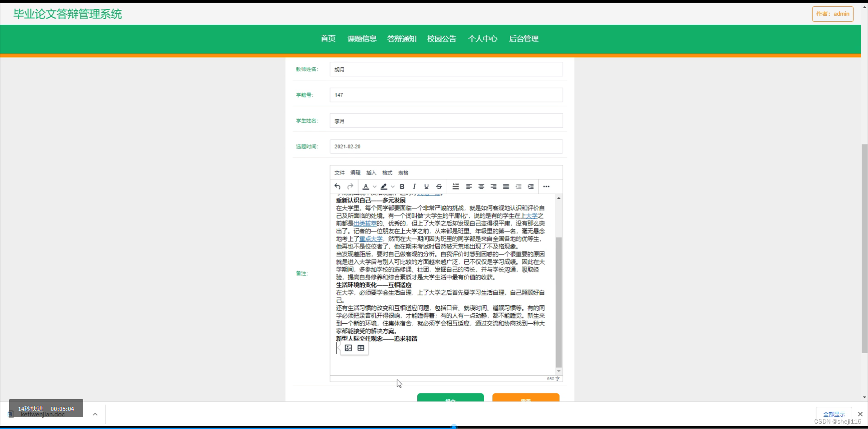868x429 pixels.
Task: Align text to the center
Action: [481, 187]
